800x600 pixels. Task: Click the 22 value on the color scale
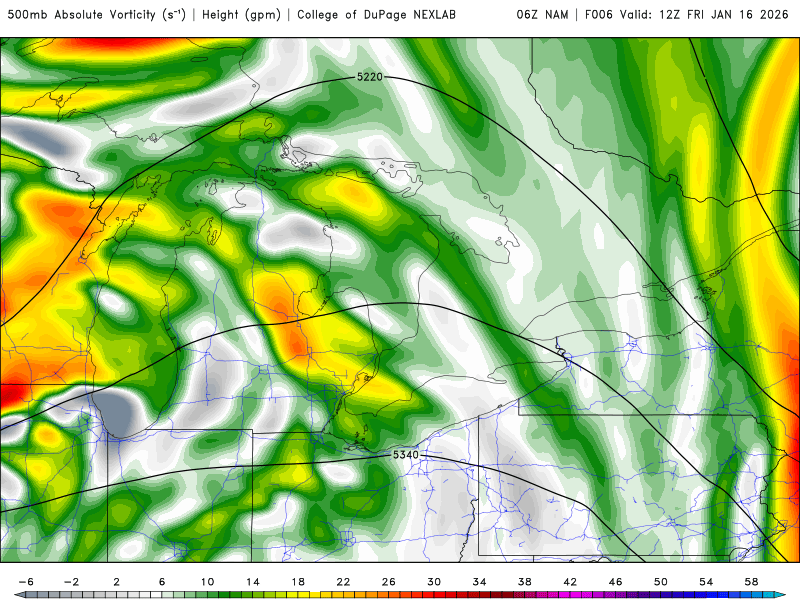343,582
